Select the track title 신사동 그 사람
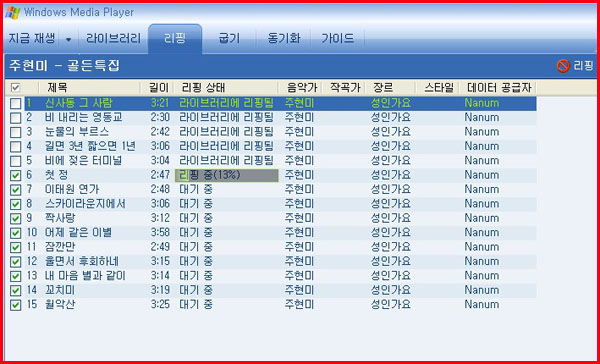This screenshot has height=364, width=600. tap(78, 103)
